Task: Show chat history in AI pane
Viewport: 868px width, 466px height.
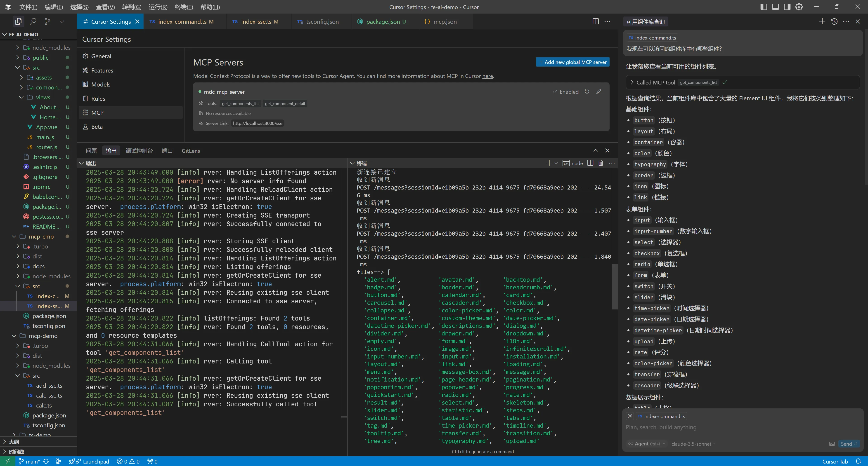Action: coord(834,21)
